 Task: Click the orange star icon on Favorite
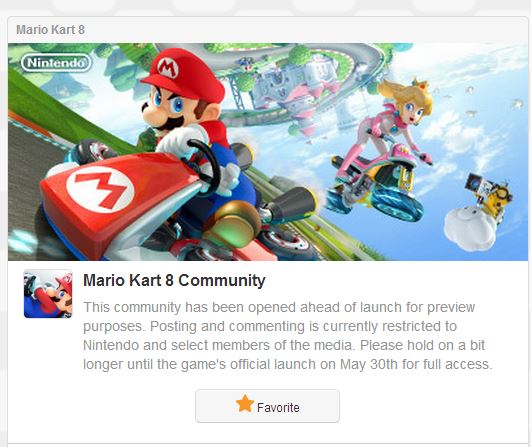(x=245, y=404)
